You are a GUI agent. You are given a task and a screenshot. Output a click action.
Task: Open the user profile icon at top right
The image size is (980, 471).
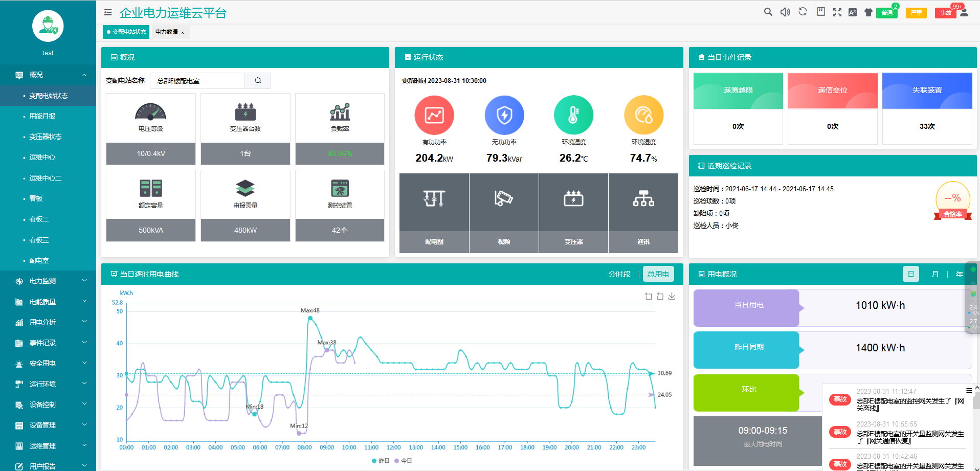[964, 12]
